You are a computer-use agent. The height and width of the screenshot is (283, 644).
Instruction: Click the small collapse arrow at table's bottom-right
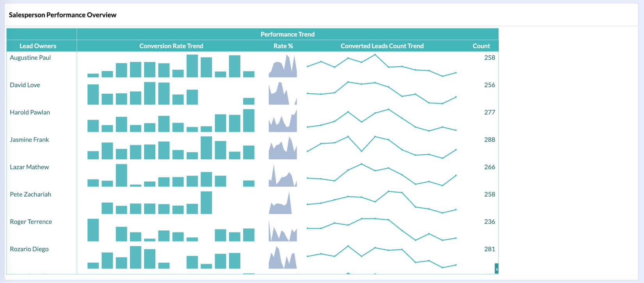click(496, 269)
